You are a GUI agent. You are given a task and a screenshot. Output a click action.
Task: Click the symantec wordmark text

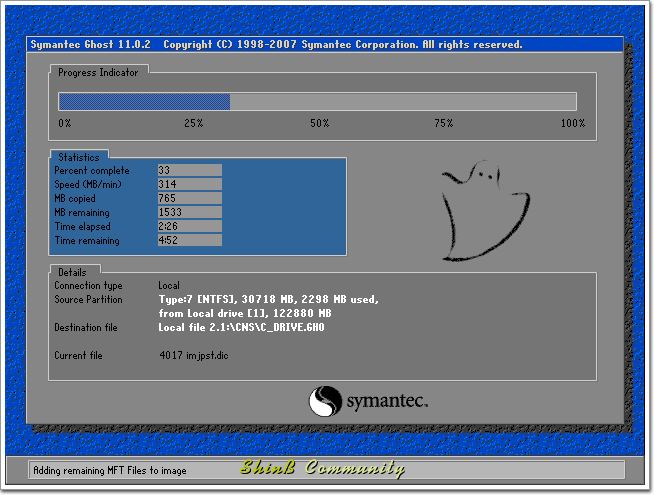point(387,401)
